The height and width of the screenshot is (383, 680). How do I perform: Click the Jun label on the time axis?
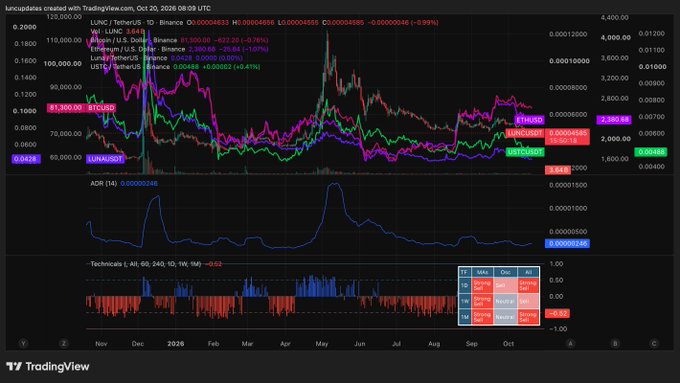pos(360,344)
